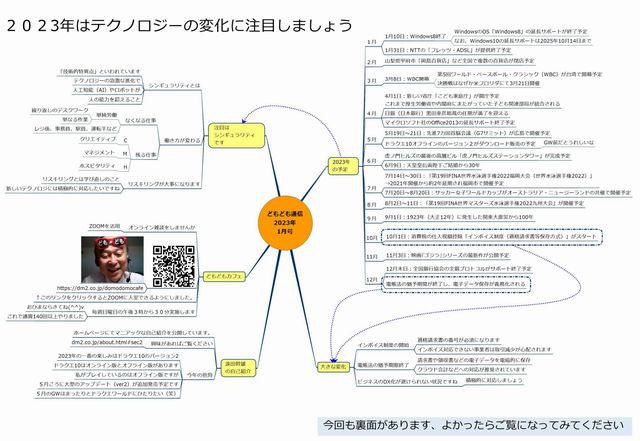Click the 'オンライン雑談をしませんか' node
The image size is (640, 441).
click(x=162, y=227)
